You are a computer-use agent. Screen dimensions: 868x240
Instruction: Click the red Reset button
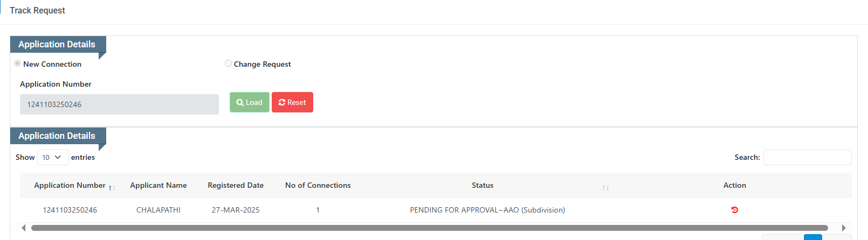coord(292,102)
